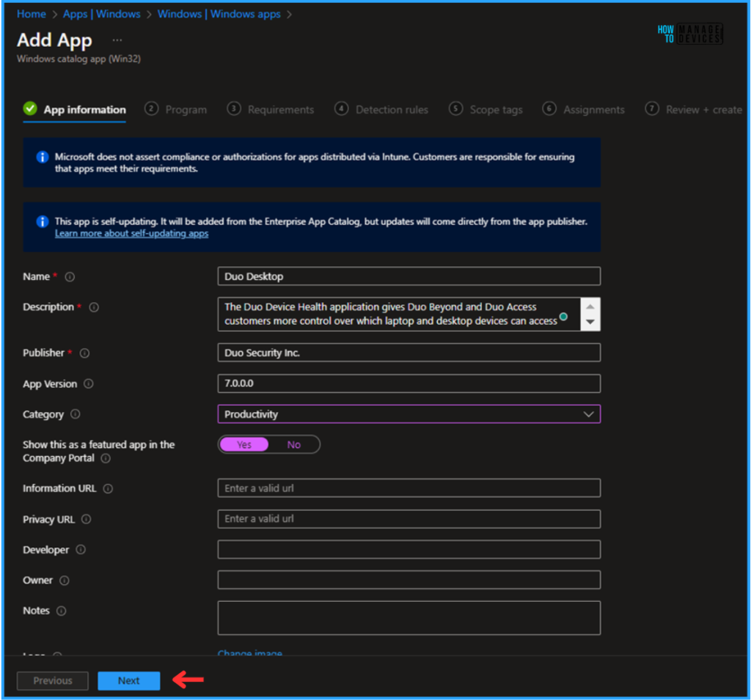
Task: Go to the Requirements step tab
Action: (271, 110)
